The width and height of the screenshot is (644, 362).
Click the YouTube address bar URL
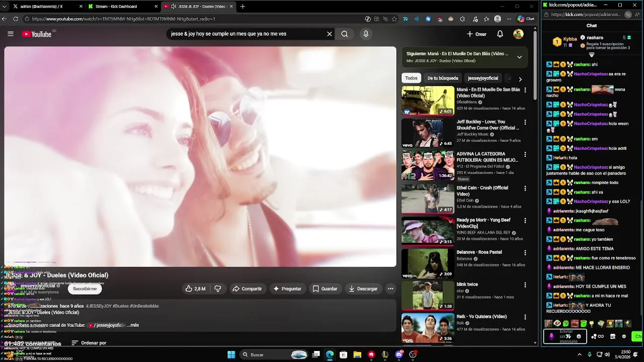click(x=123, y=19)
